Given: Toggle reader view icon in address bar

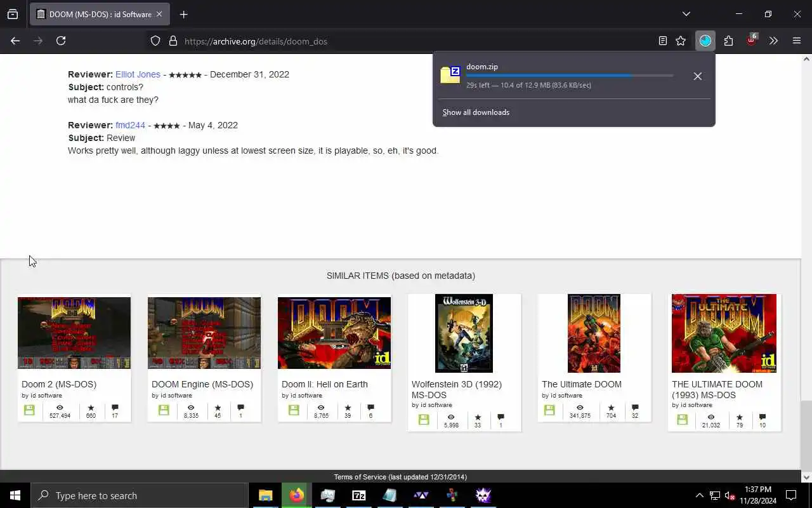Looking at the screenshot, I should pyautogui.click(x=662, y=41).
